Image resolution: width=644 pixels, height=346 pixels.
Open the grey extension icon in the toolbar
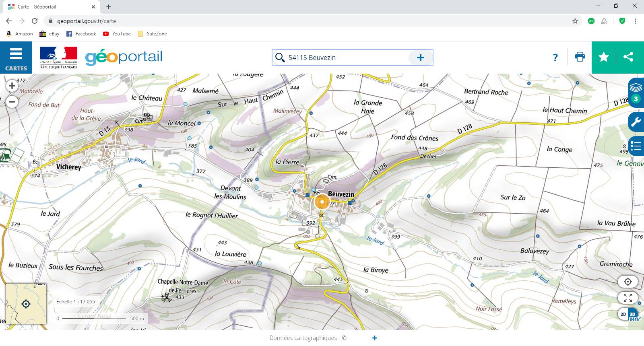pyautogui.click(x=604, y=21)
